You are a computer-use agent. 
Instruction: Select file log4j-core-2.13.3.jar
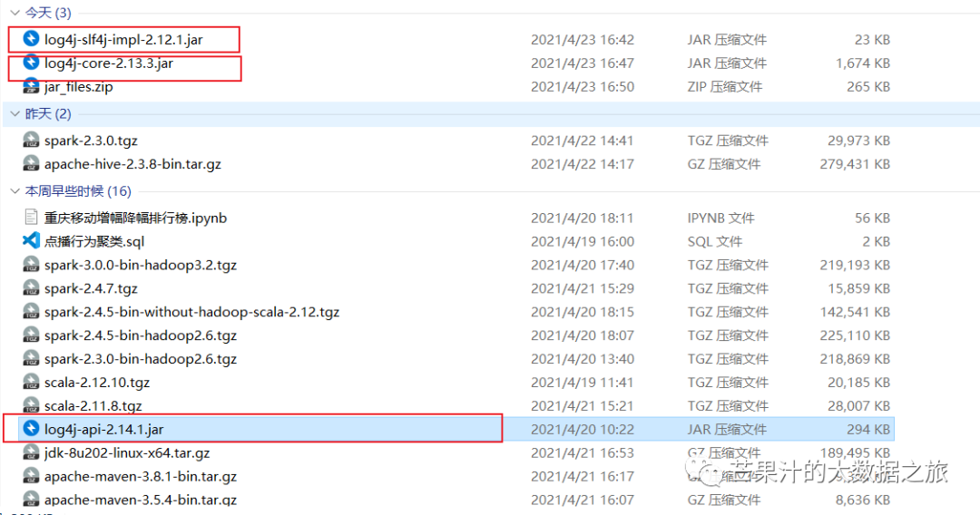[x=109, y=63]
